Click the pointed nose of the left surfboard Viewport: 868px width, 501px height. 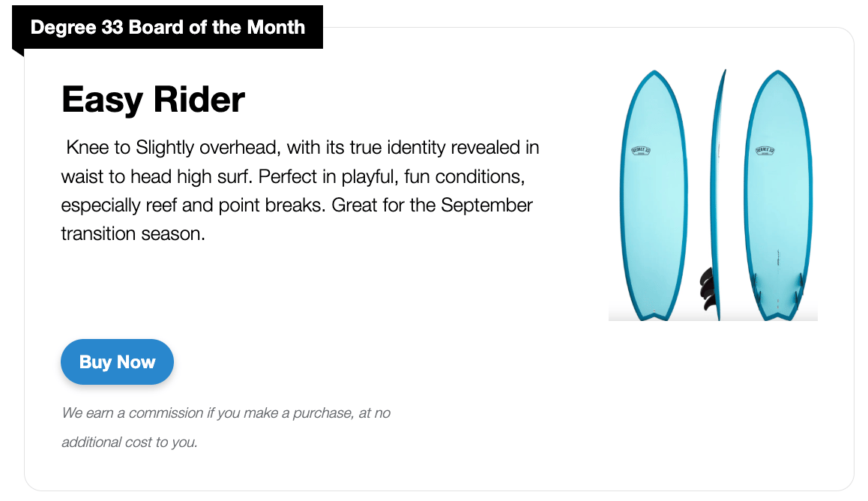coord(654,73)
